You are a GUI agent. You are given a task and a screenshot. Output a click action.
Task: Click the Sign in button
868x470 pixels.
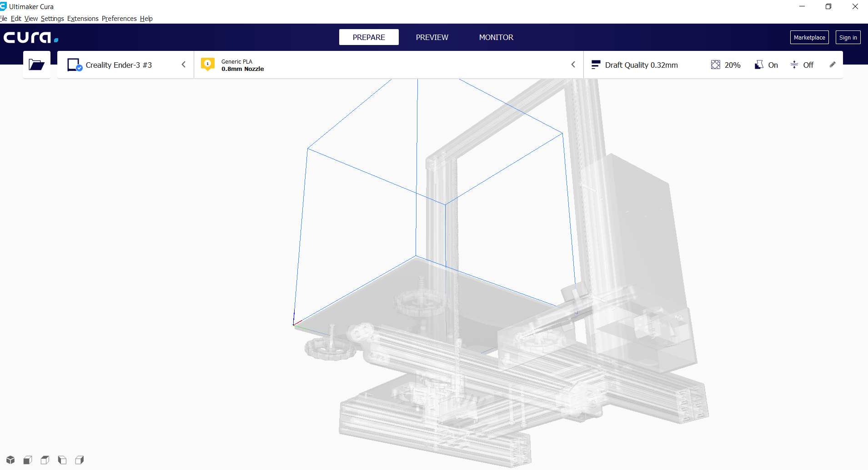[848, 37]
